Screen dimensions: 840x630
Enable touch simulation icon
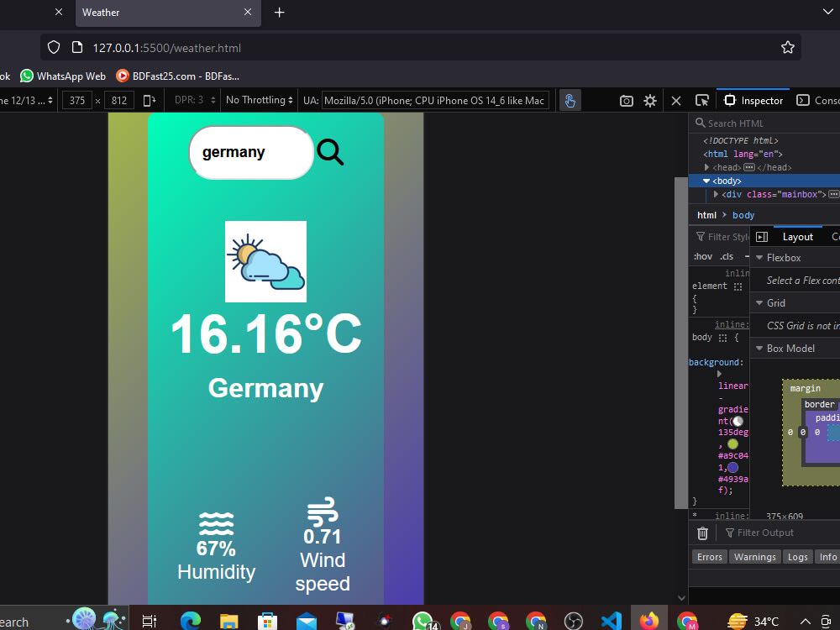click(x=570, y=100)
